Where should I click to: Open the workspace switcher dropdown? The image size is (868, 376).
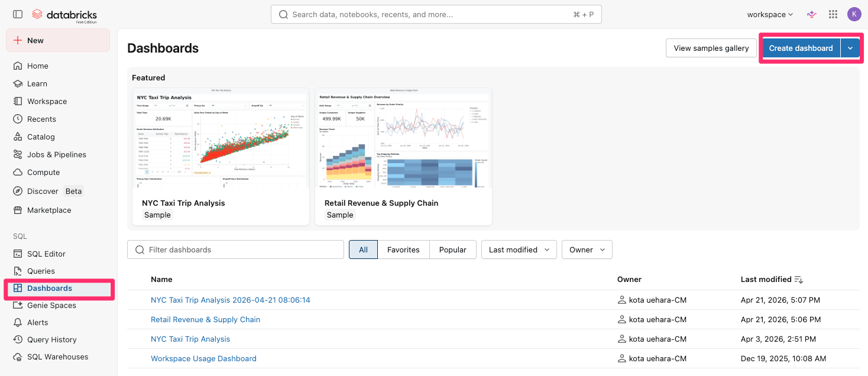pos(770,14)
